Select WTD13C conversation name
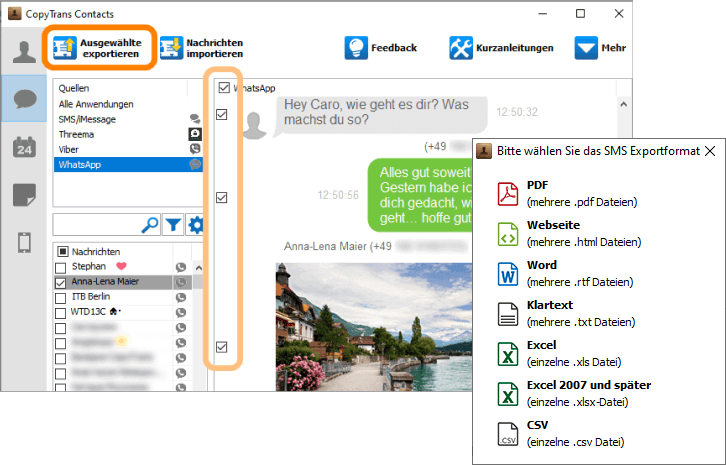The image size is (726, 465). click(88, 312)
